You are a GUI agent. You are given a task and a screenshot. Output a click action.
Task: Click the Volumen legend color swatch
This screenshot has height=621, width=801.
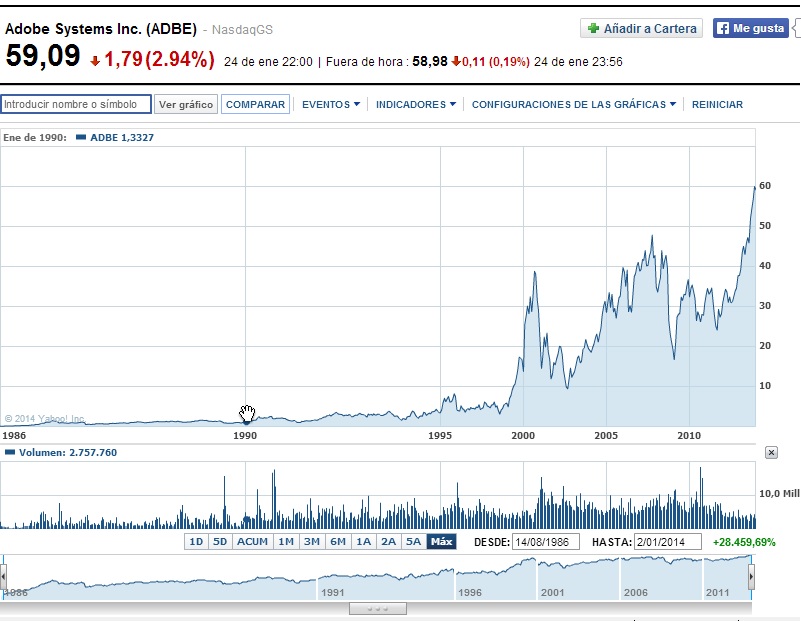[x=10, y=452]
